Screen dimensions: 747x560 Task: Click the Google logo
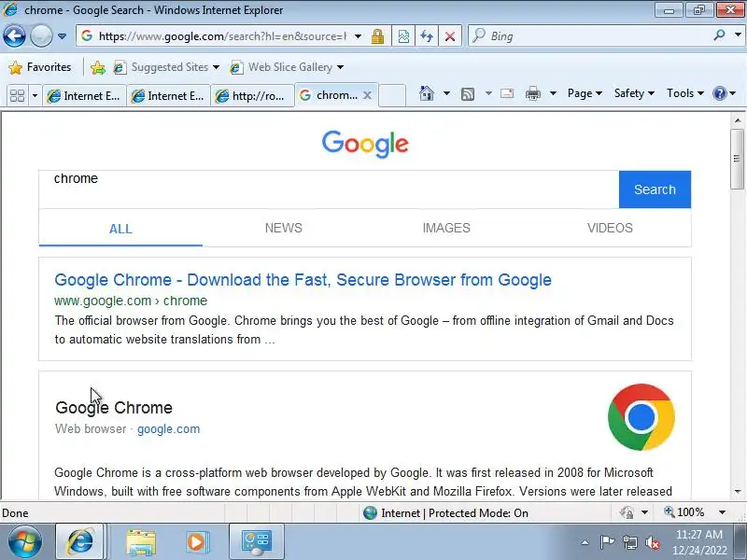coord(365,144)
